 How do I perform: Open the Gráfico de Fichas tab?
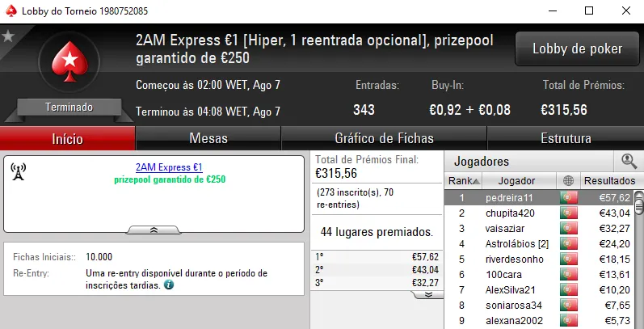click(x=384, y=138)
